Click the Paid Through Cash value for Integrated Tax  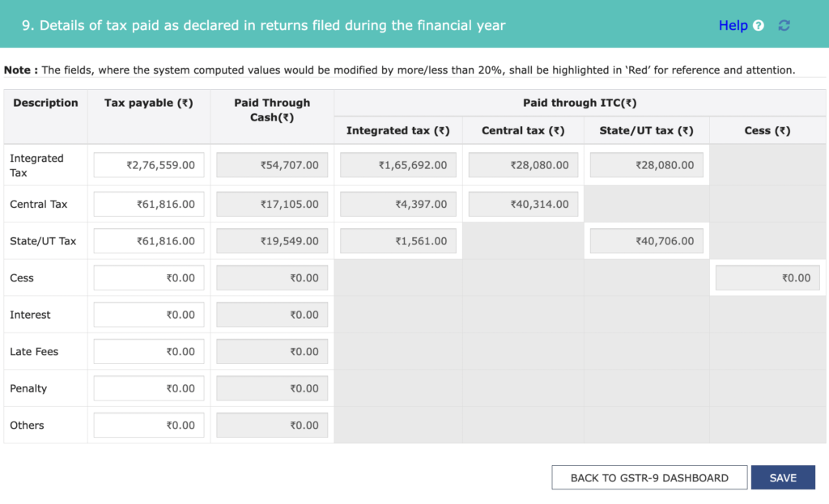271,164
